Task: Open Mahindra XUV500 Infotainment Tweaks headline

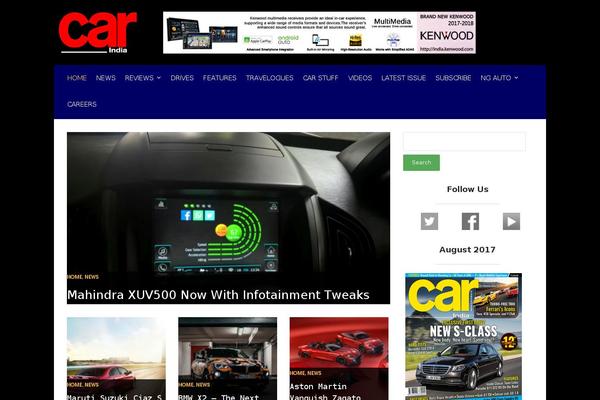Action: pyautogui.click(x=218, y=295)
